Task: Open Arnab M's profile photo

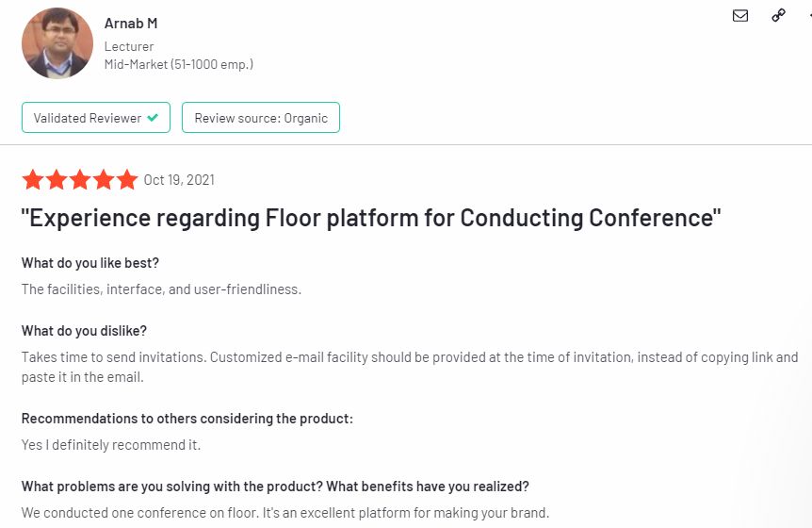Action: tap(57, 43)
